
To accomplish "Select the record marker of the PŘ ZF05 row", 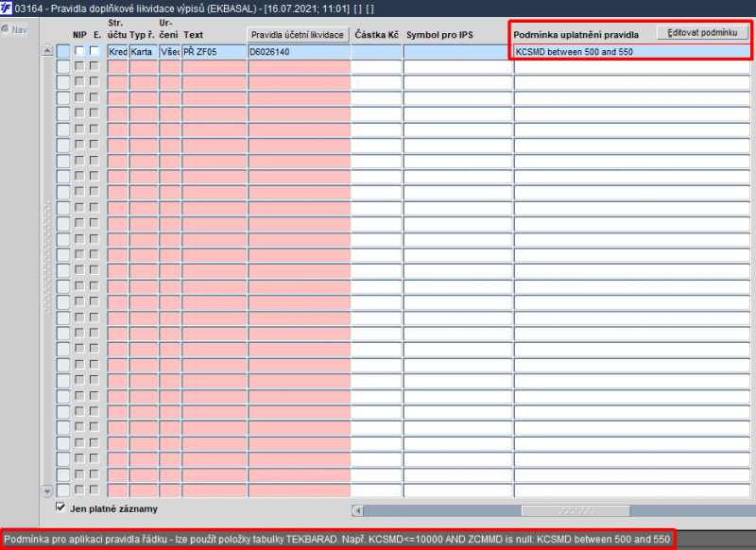I will point(63,52).
